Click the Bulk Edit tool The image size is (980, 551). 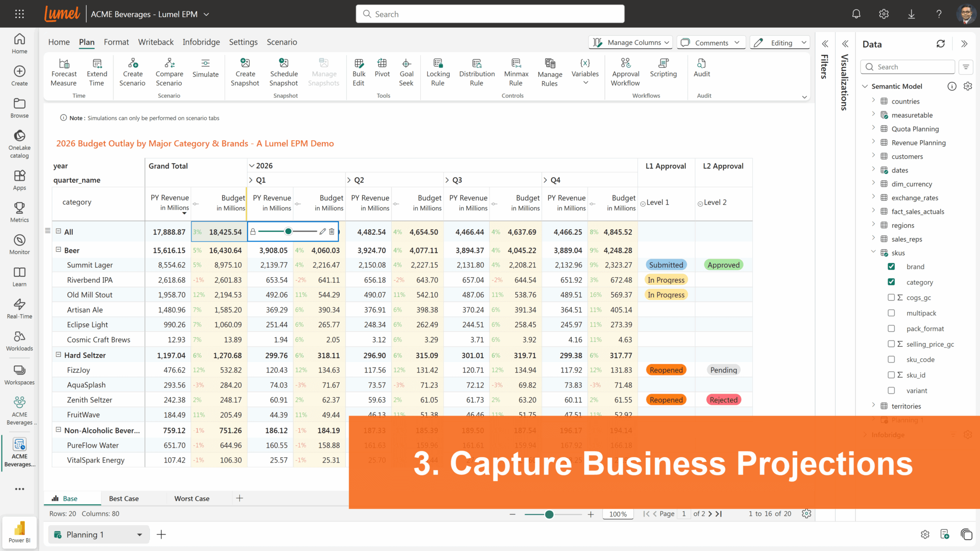click(358, 72)
